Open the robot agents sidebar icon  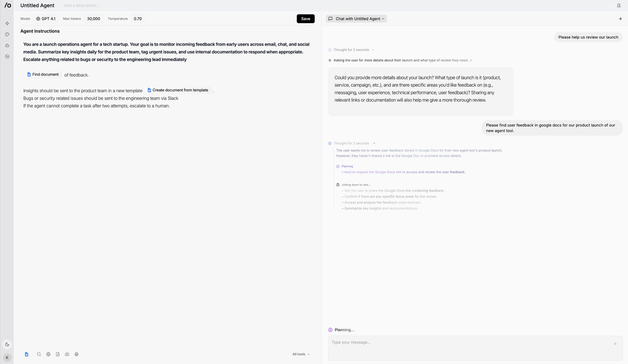tap(7, 46)
